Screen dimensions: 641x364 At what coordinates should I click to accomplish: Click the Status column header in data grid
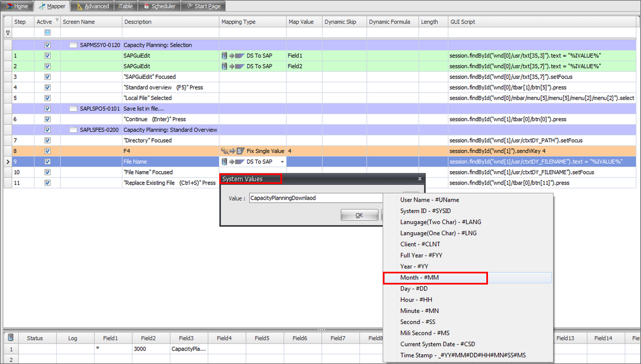pyautogui.click(x=38, y=338)
